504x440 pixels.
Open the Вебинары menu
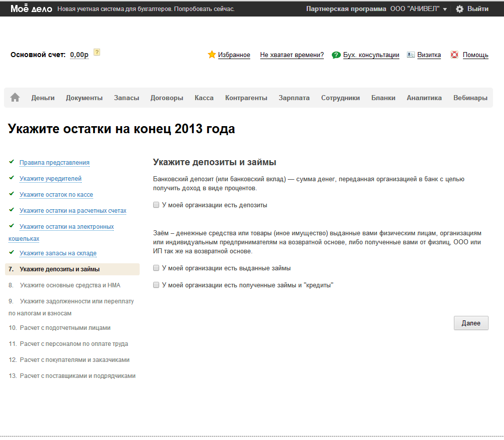[x=470, y=98]
